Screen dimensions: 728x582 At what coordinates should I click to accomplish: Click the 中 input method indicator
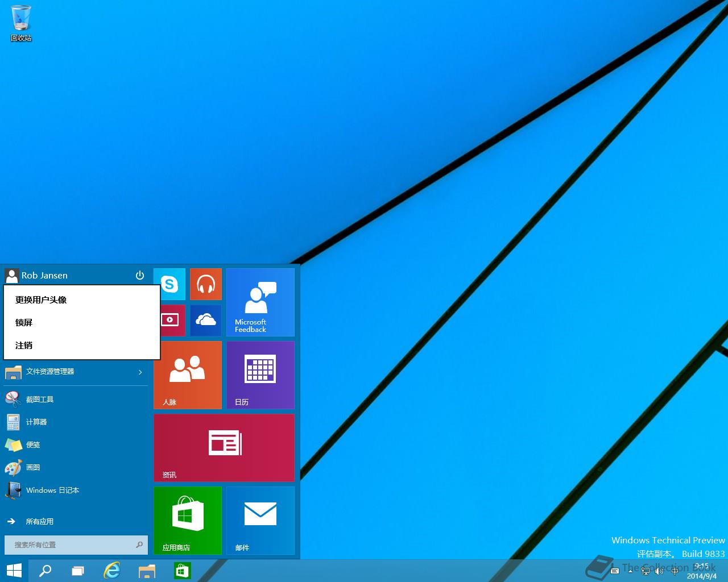click(675, 571)
